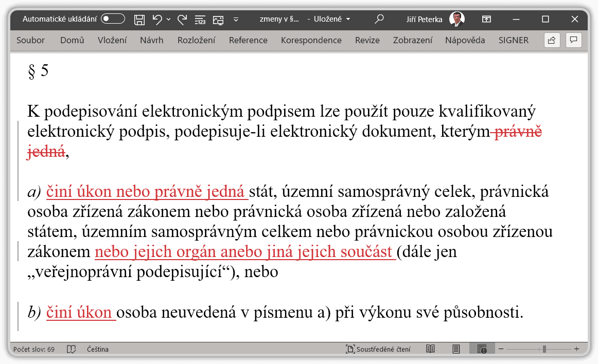Screen dimensions: 598x364
Task: Open the Undo history dropdown arrow
Action: point(169,20)
